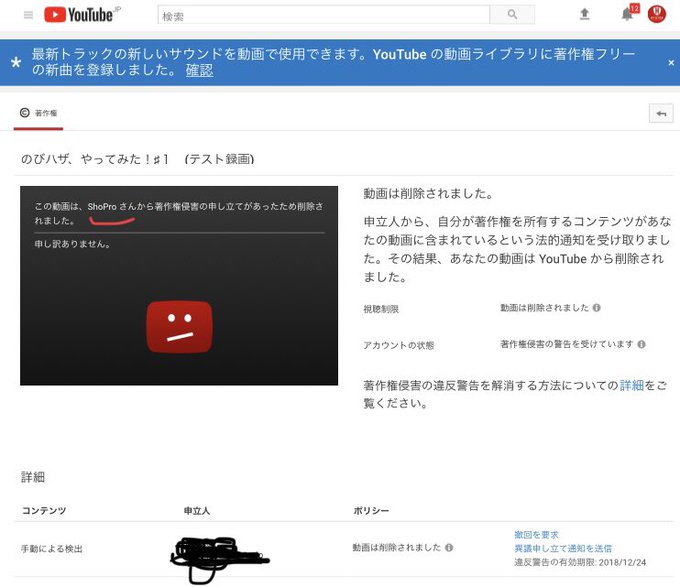Open the account avatar menu
The width and height of the screenshot is (680, 587).
click(x=657, y=14)
